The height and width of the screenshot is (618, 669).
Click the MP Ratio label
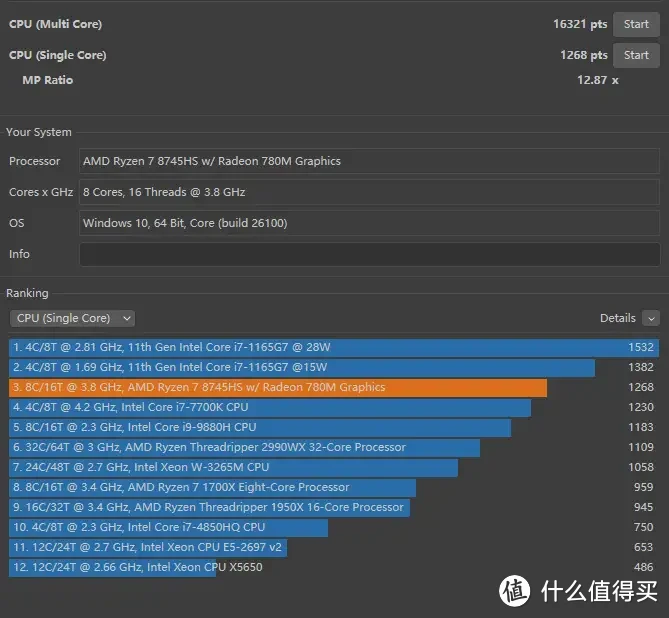pyautogui.click(x=48, y=80)
